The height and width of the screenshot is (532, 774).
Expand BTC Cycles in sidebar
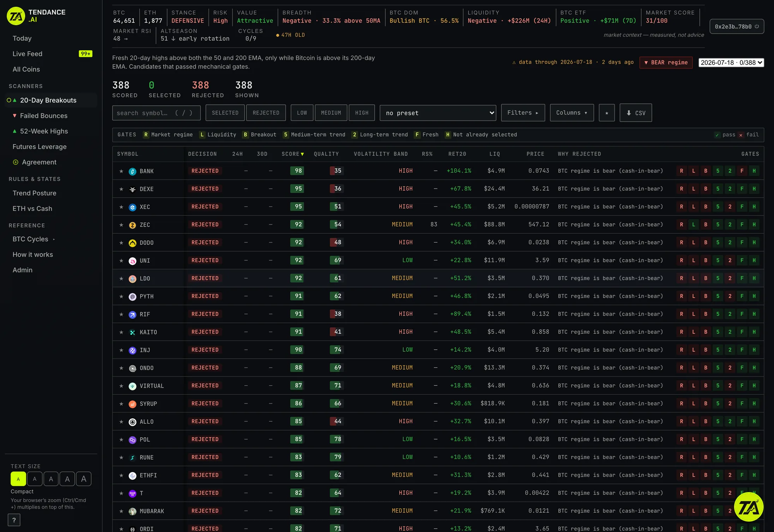point(34,239)
